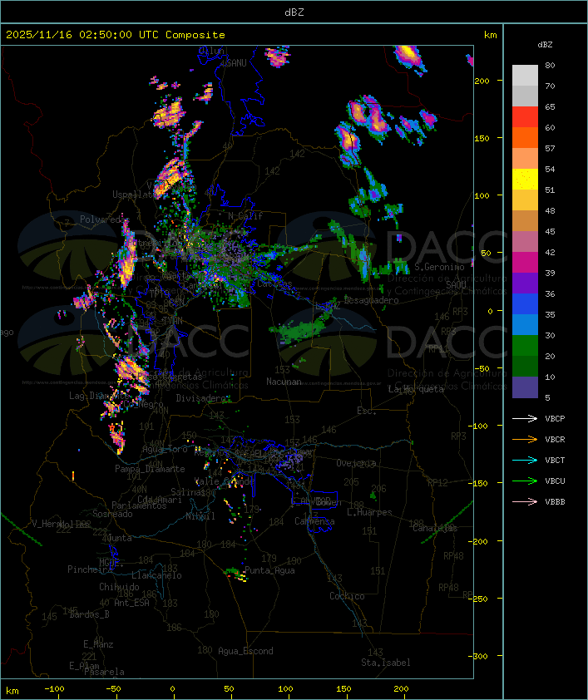Screen dimensions: 588x700
Task: Click the Agua_Escond place label on map
Action: (x=245, y=651)
